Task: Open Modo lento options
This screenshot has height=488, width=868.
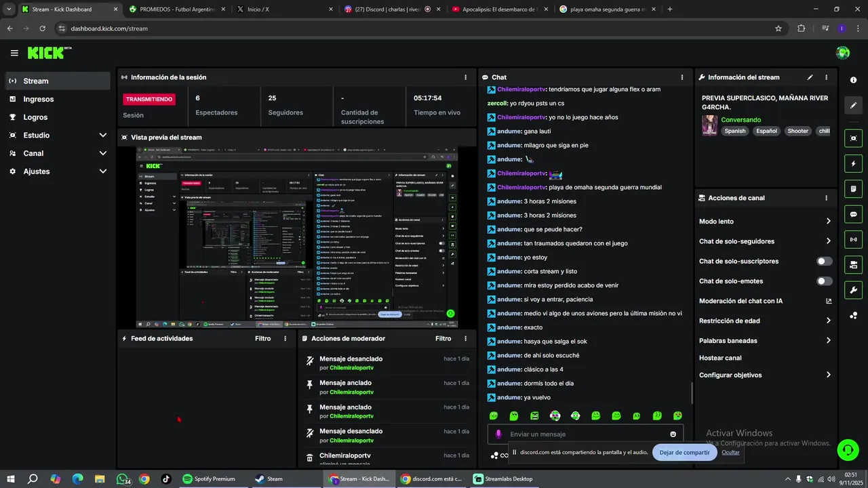Action: (765, 222)
